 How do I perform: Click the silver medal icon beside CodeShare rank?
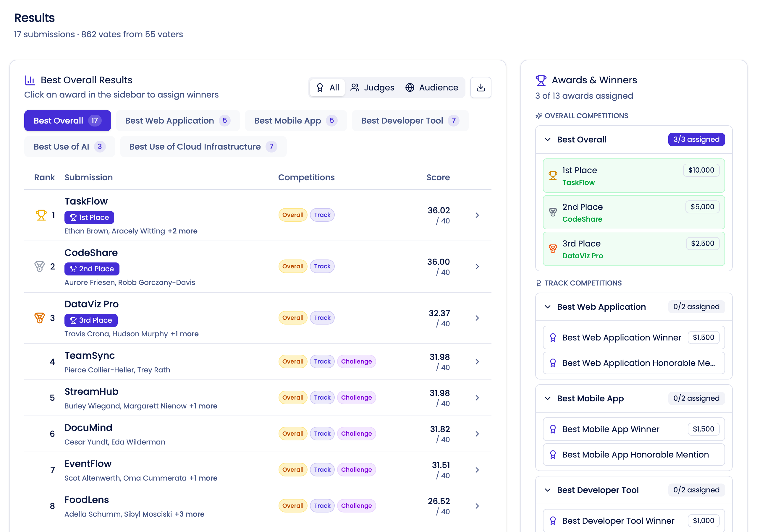pyautogui.click(x=40, y=266)
